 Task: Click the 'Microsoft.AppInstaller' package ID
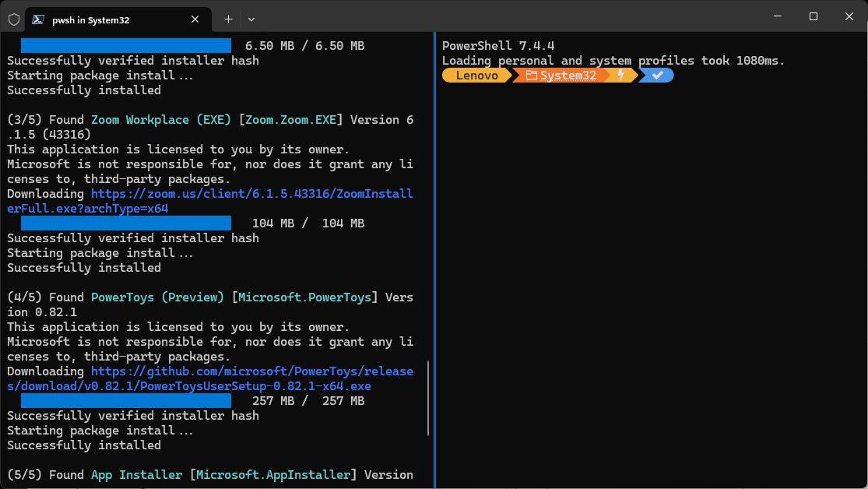tap(273, 475)
